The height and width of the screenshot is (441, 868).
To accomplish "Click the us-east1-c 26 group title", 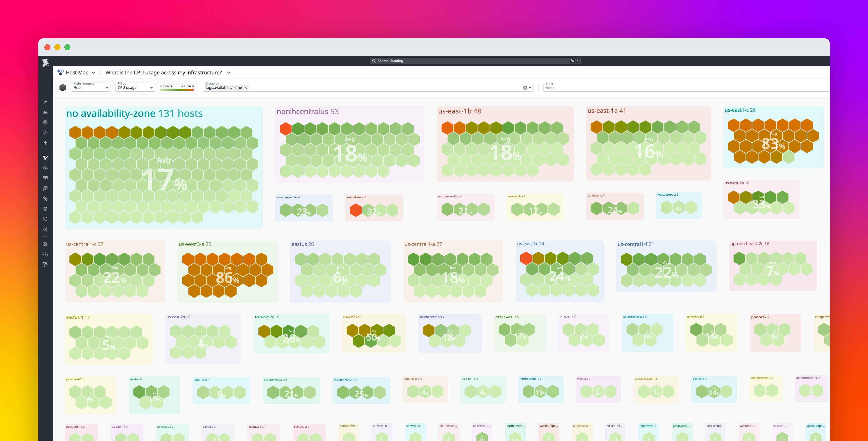I will (740, 110).
